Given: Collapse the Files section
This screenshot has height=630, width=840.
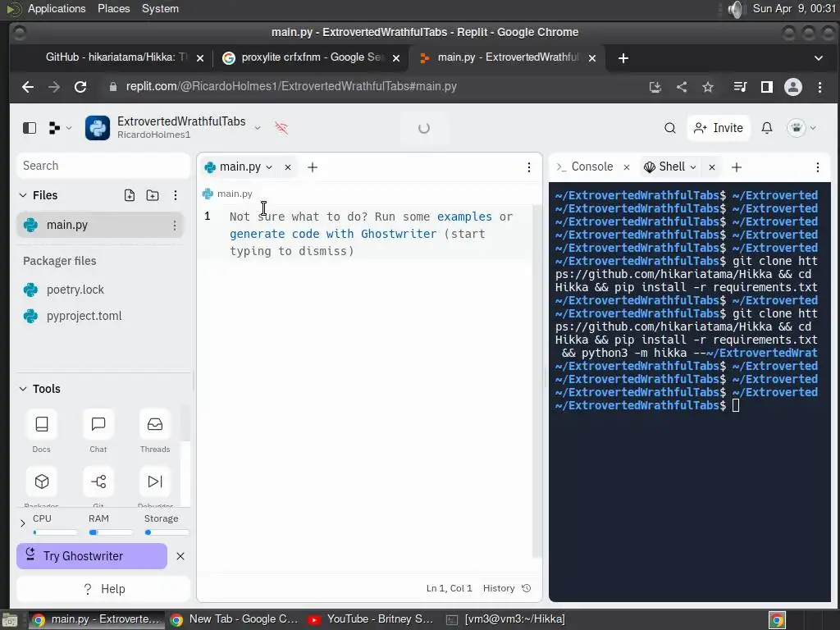Looking at the screenshot, I should pyautogui.click(x=22, y=195).
